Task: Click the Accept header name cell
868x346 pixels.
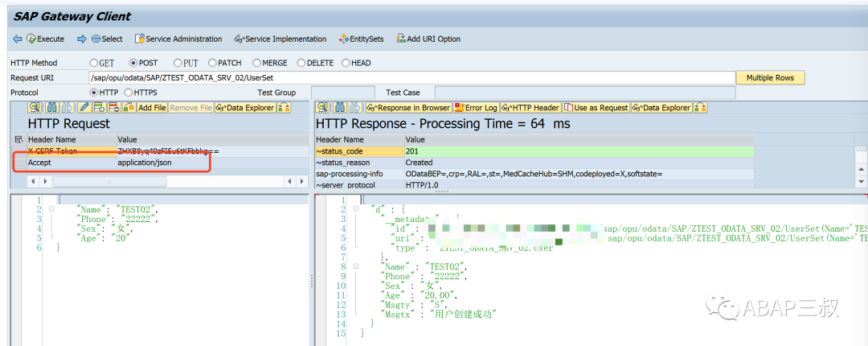Action: click(71, 163)
